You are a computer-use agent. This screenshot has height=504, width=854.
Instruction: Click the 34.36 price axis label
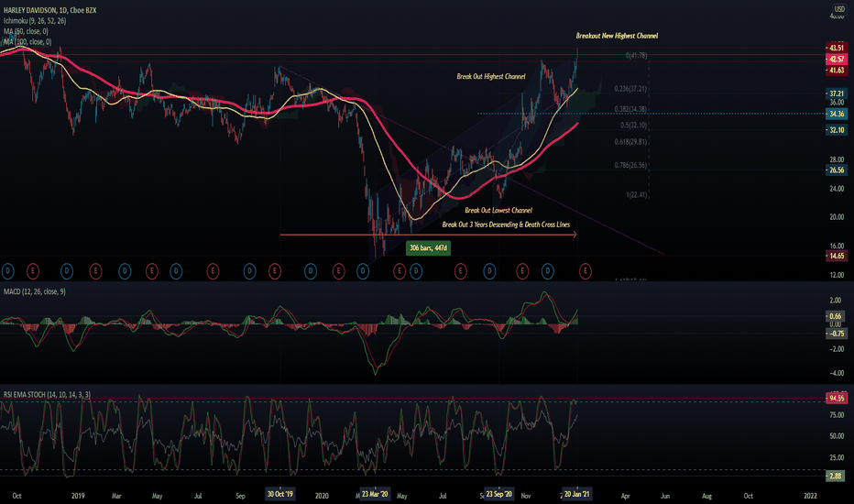(x=836, y=114)
